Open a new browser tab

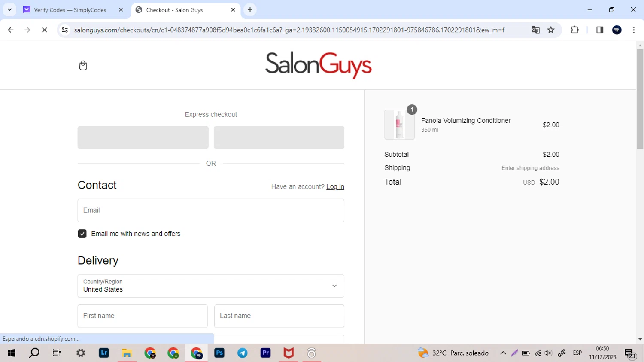click(x=250, y=10)
